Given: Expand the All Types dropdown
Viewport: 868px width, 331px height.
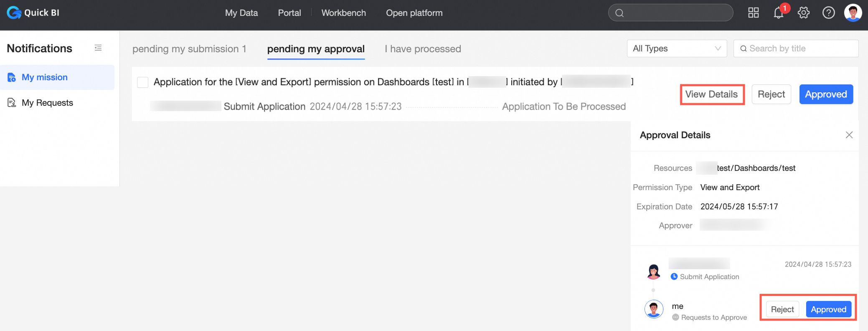Looking at the screenshot, I should point(677,48).
